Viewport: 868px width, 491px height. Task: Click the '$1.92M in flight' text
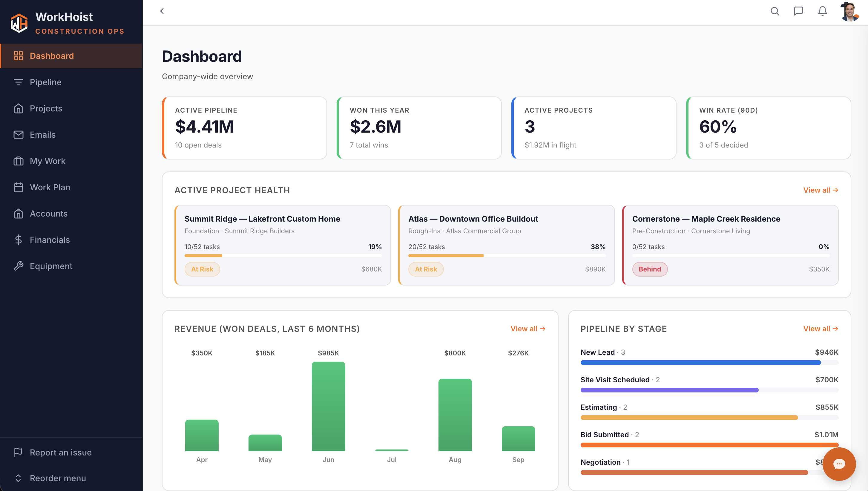pyautogui.click(x=550, y=145)
